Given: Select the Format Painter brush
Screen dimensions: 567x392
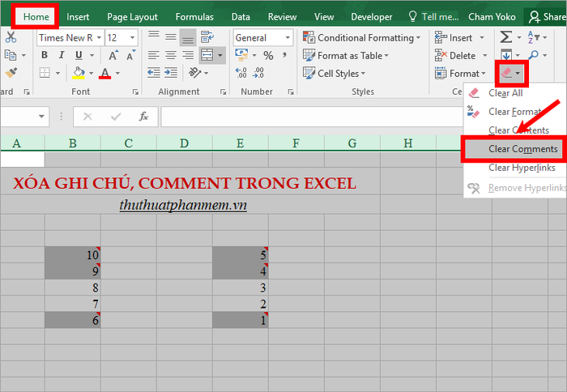Looking at the screenshot, I should (x=11, y=73).
